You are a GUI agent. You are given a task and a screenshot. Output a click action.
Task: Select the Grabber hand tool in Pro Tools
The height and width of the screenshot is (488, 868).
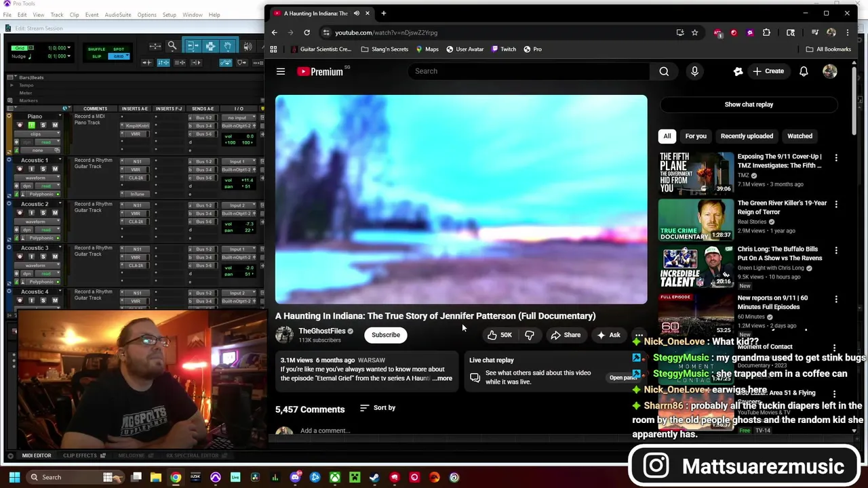(x=227, y=46)
